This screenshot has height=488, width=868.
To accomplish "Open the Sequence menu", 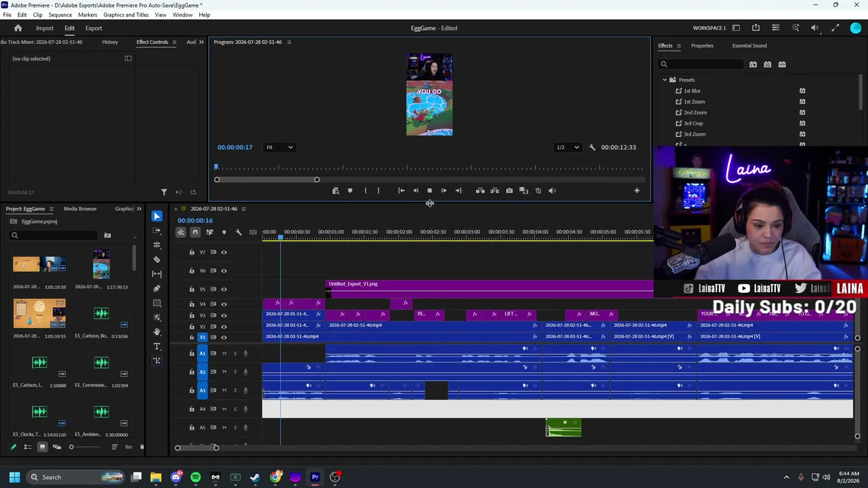I will pos(60,15).
